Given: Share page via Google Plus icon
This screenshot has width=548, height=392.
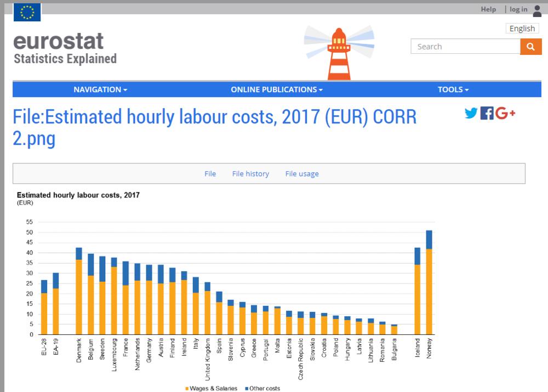Looking at the screenshot, I should click(505, 113).
